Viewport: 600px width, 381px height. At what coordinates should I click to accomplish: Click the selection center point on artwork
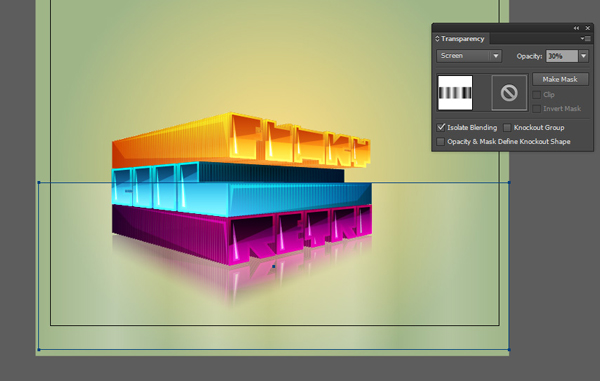(274, 266)
